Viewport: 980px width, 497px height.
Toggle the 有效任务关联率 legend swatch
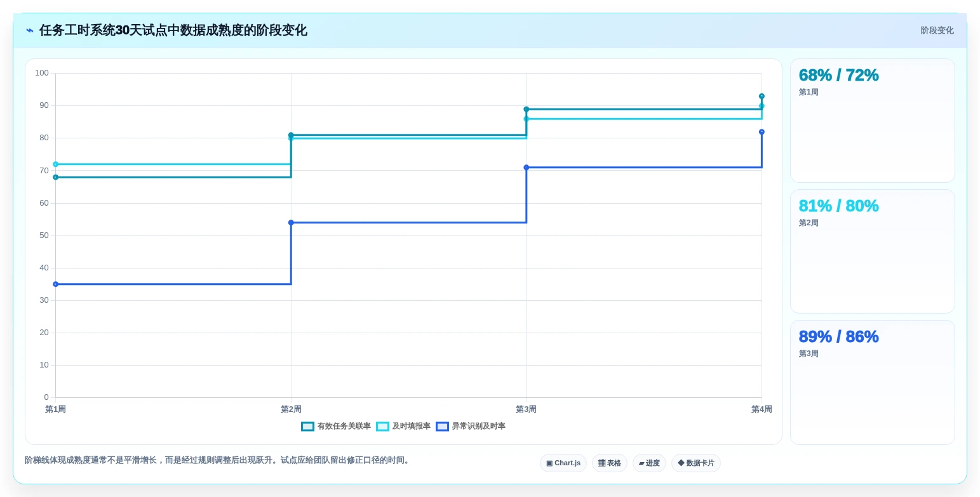point(307,427)
